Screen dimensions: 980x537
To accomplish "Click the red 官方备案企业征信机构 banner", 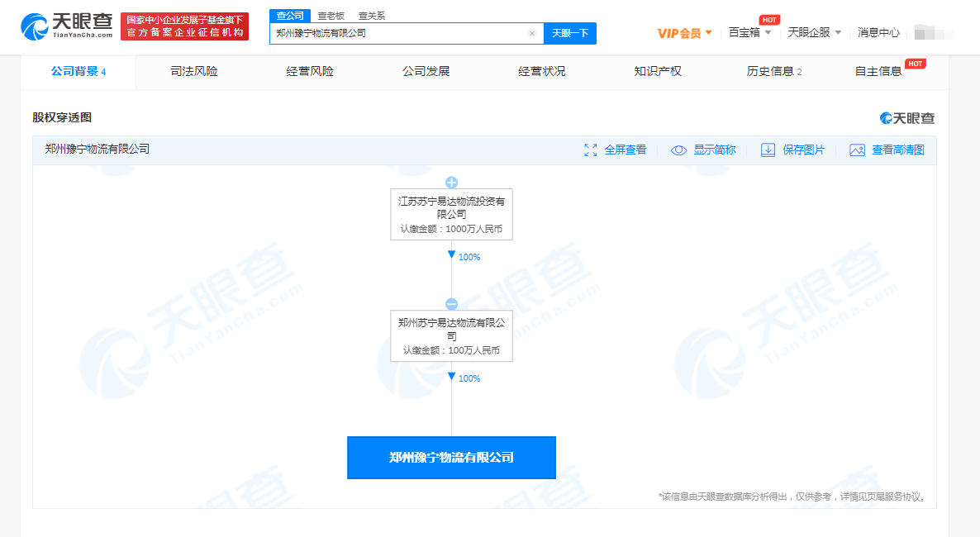I will 184,26.
